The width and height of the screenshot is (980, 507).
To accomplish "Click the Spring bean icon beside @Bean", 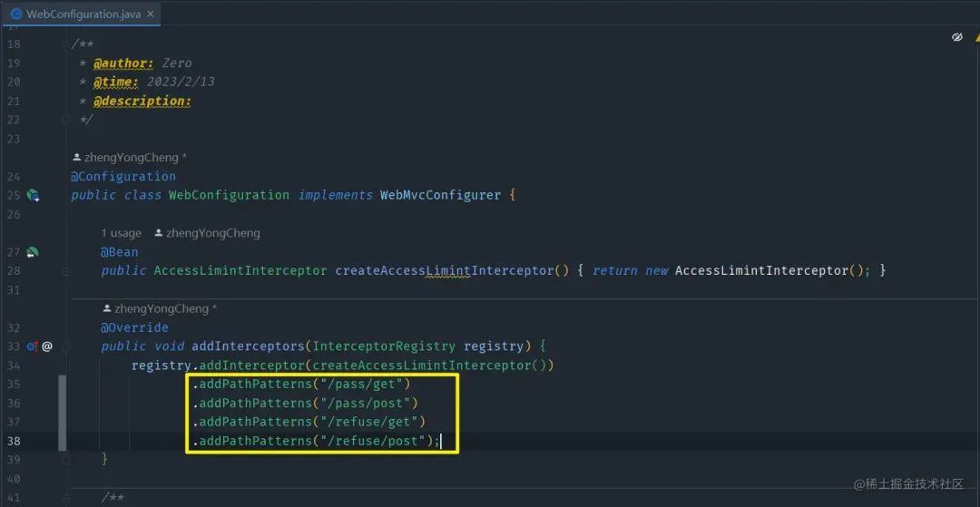I will [33, 252].
